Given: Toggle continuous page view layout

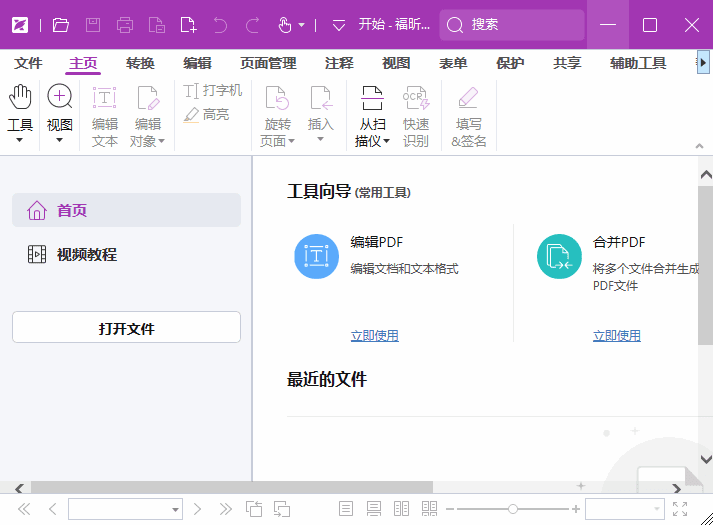Looking at the screenshot, I should tap(374, 509).
